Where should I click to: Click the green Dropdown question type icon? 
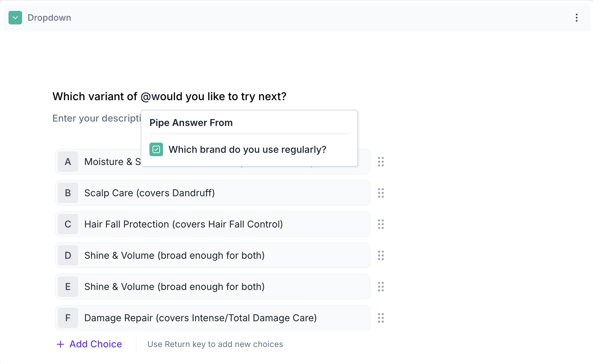pyautogui.click(x=15, y=18)
